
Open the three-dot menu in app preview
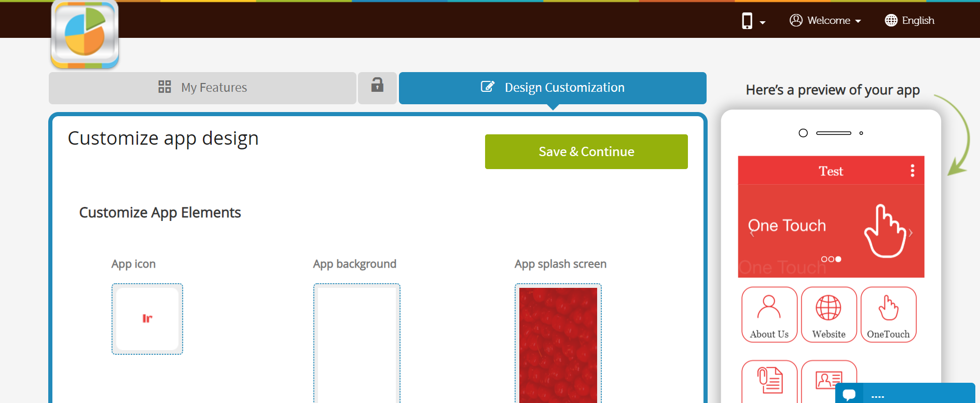coord(912,171)
